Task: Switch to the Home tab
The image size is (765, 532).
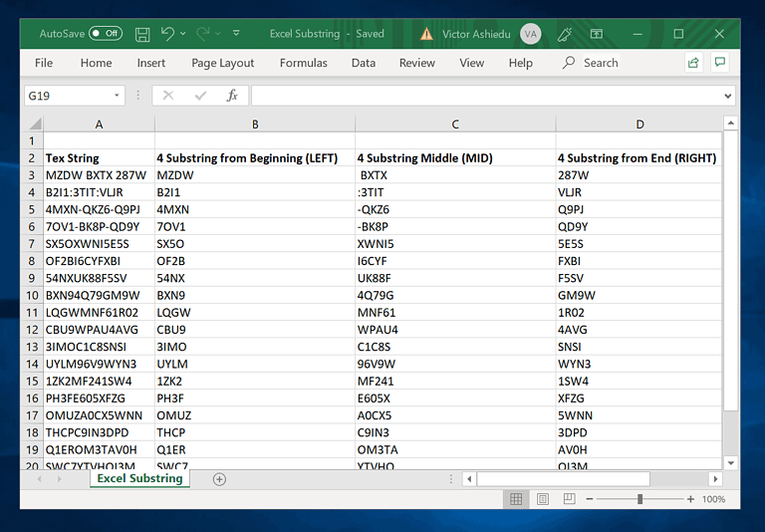Action: [x=96, y=63]
